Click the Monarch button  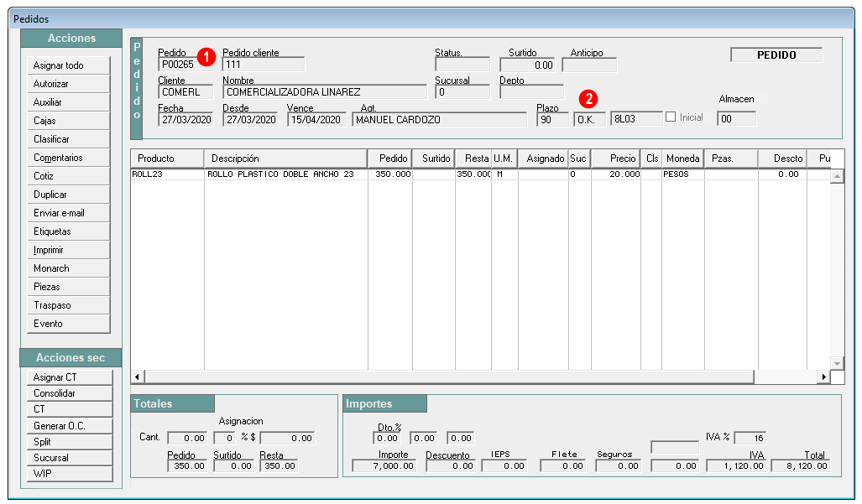pos(69,268)
